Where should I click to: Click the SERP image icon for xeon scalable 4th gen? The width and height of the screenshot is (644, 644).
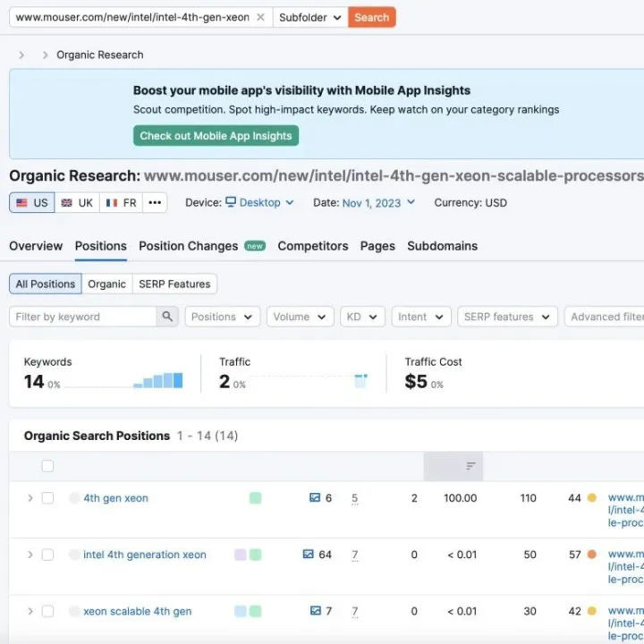(316, 611)
